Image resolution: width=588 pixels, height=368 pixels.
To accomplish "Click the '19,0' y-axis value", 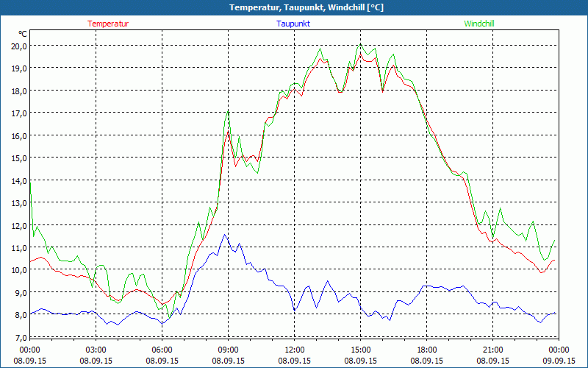I will pyautogui.click(x=19, y=68).
